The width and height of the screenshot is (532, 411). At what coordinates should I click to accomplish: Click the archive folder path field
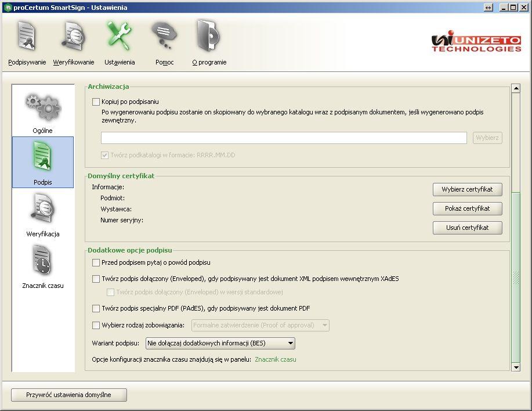(284, 138)
